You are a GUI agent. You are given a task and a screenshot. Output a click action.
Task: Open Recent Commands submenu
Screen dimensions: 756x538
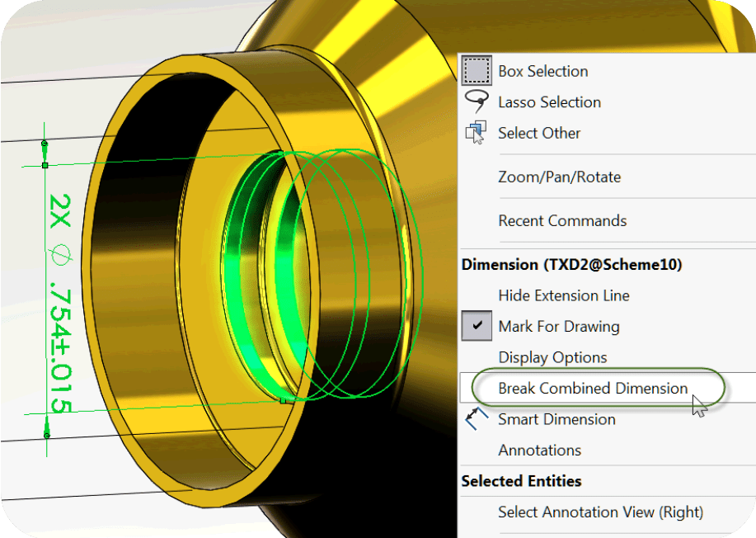tap(562, 221)
